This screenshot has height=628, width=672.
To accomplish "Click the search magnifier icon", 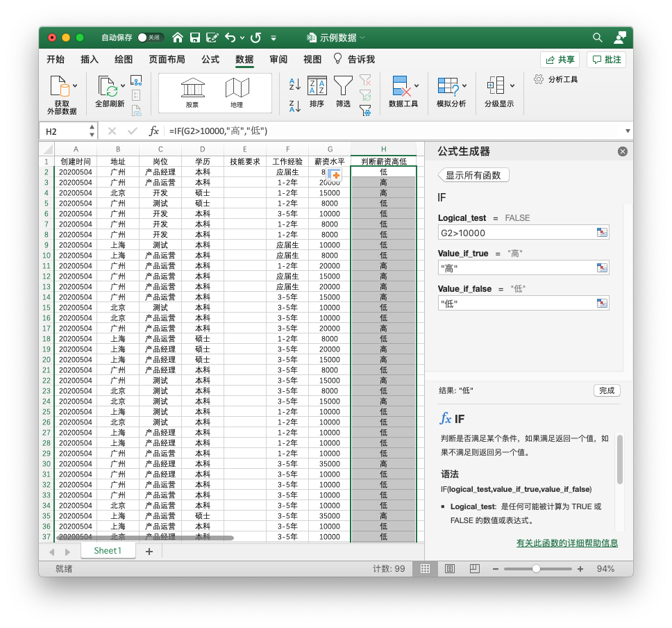I will (597, 38).
